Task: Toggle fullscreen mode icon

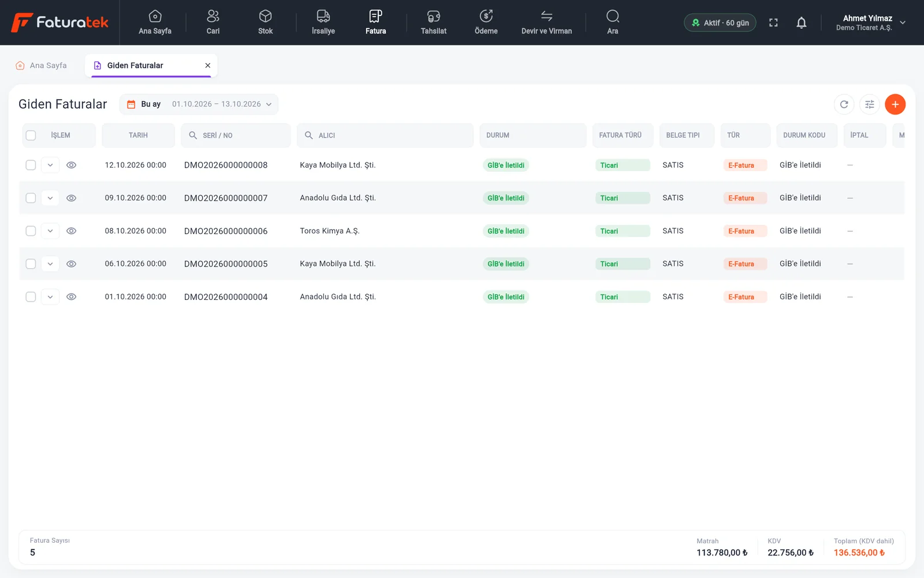Action: (773, 23)
